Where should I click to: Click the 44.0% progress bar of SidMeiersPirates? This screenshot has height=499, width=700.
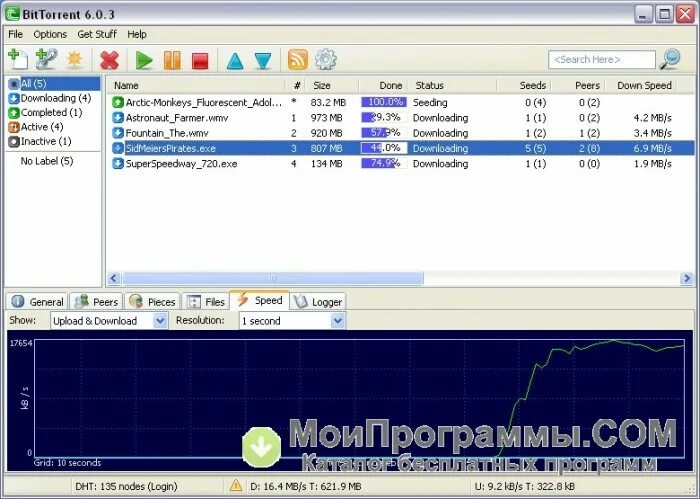384,148
